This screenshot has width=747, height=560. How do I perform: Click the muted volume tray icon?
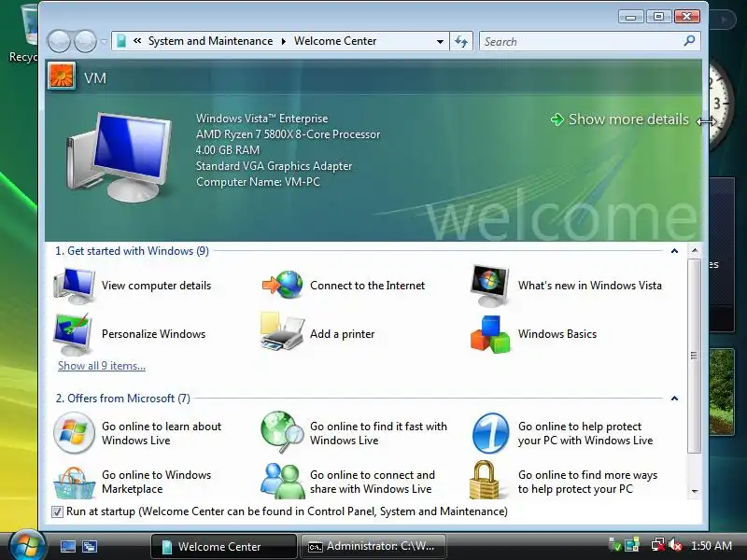(674, 545)
